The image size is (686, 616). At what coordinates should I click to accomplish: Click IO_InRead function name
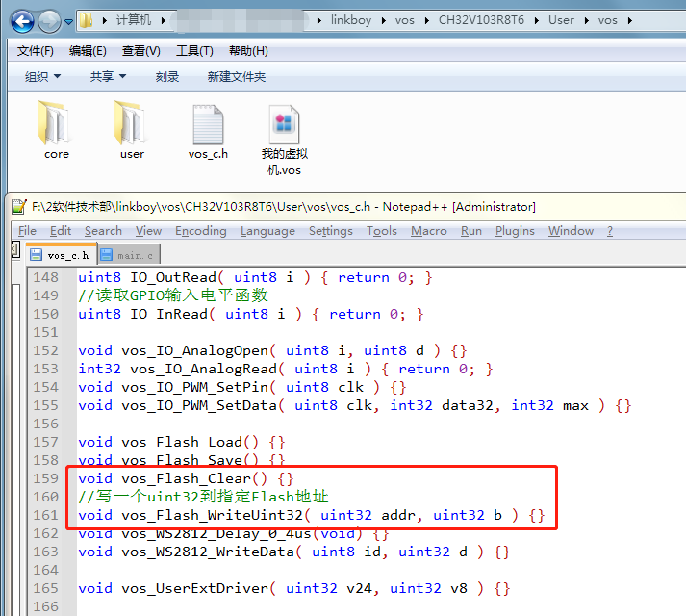(x=169, y=314)
